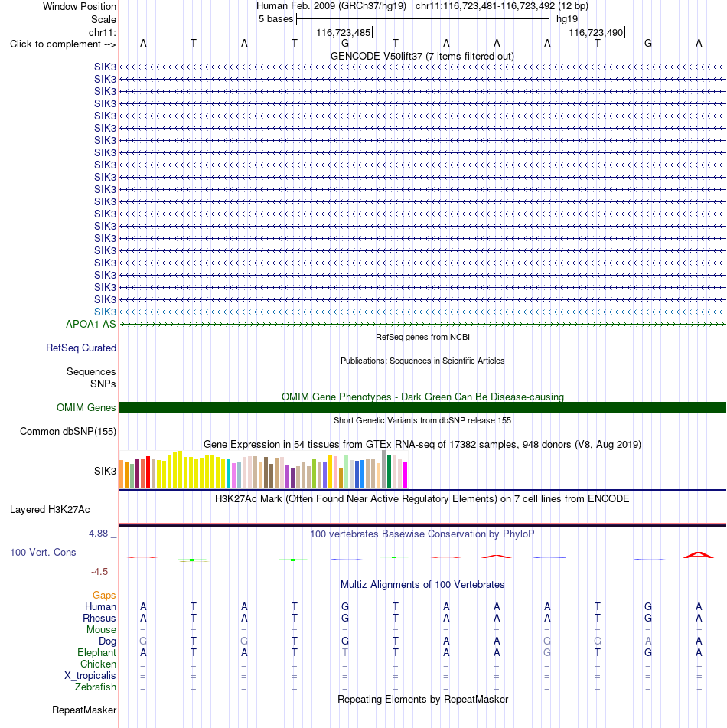Click the SIK3 label beside the GTEx bar chart
This screenshot has width=727, height=728.
[x=105, y=471]
